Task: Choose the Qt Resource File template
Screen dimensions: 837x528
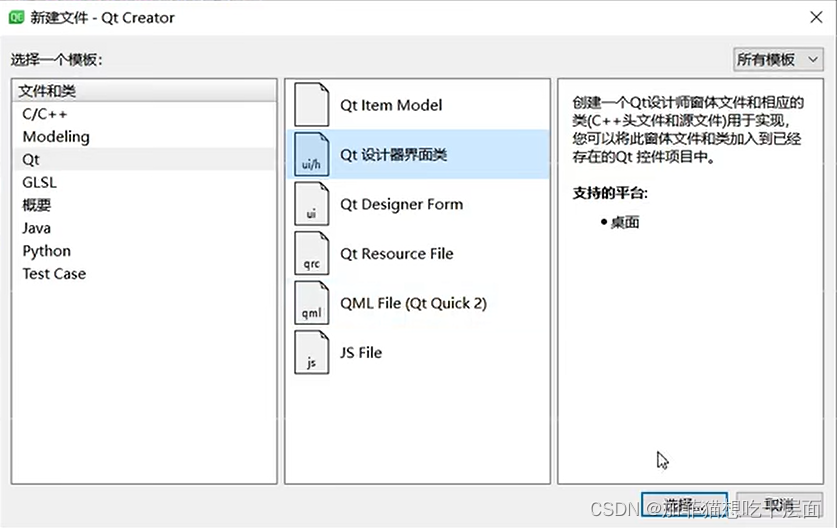Action: coord(417,254)
